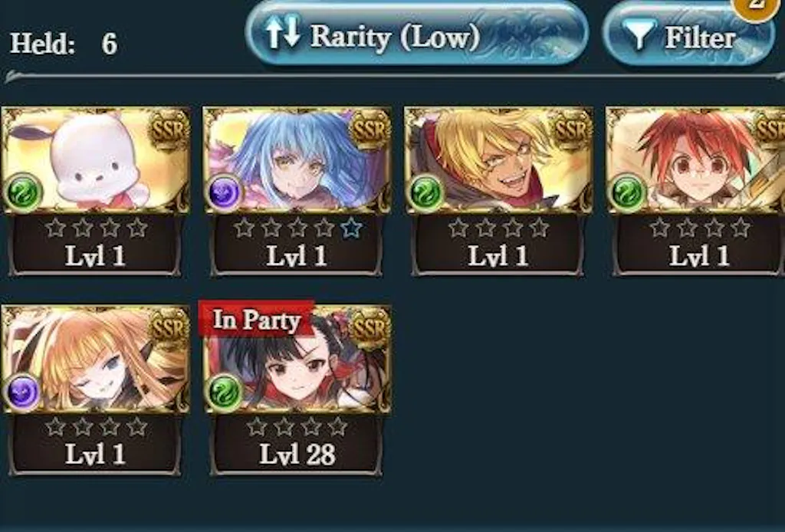Click the wind element icon on puppy card
Image resolution: width=785 pixels, height=532 pixels.
22,192
